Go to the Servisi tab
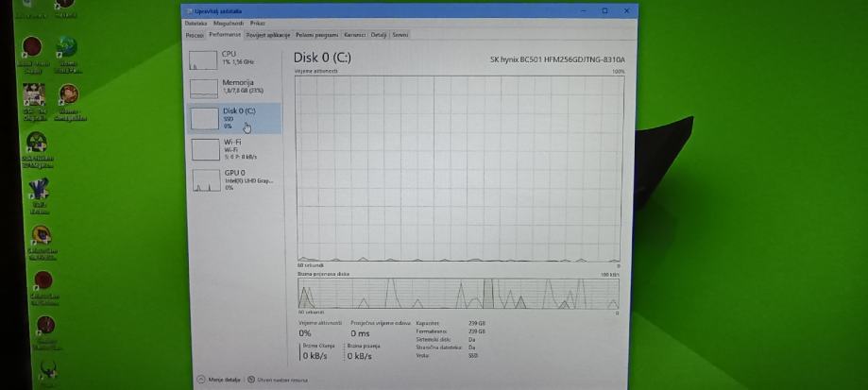This screenshot has height=390, width=868. pos(400,35)
